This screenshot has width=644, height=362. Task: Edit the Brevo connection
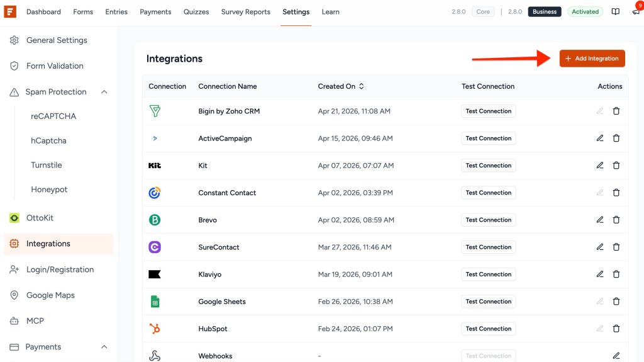[600, 220]
